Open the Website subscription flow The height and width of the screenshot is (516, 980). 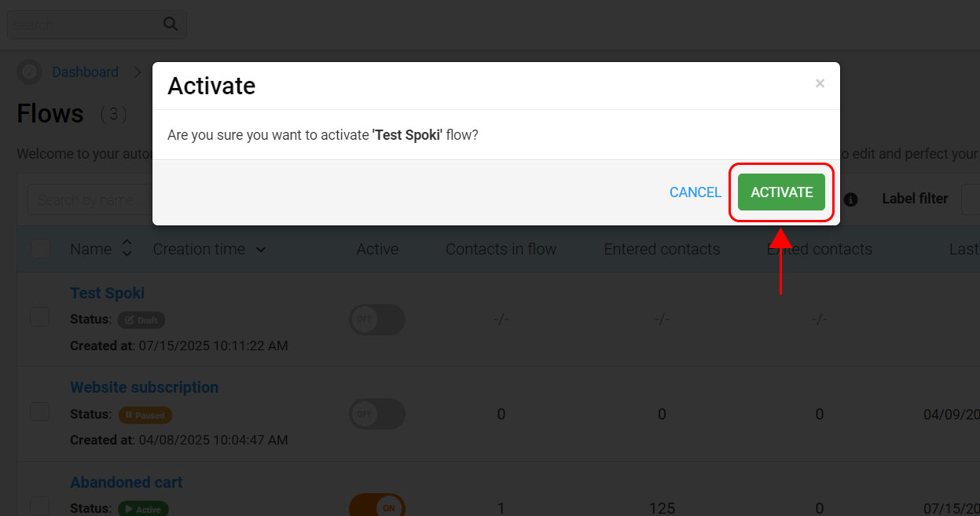[x=145, y=387]
